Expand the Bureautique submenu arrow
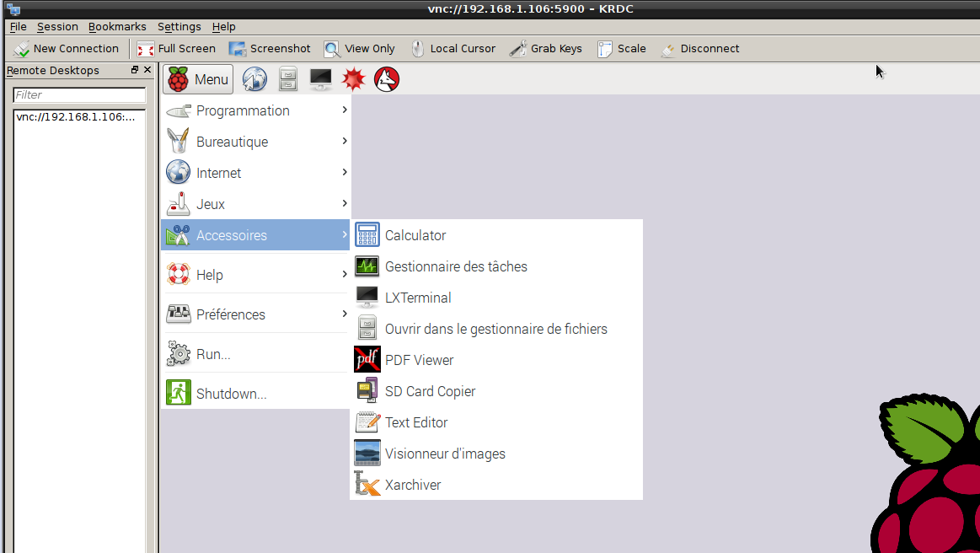This screenshot has width=980, height=553. click(x=345, y=142)
